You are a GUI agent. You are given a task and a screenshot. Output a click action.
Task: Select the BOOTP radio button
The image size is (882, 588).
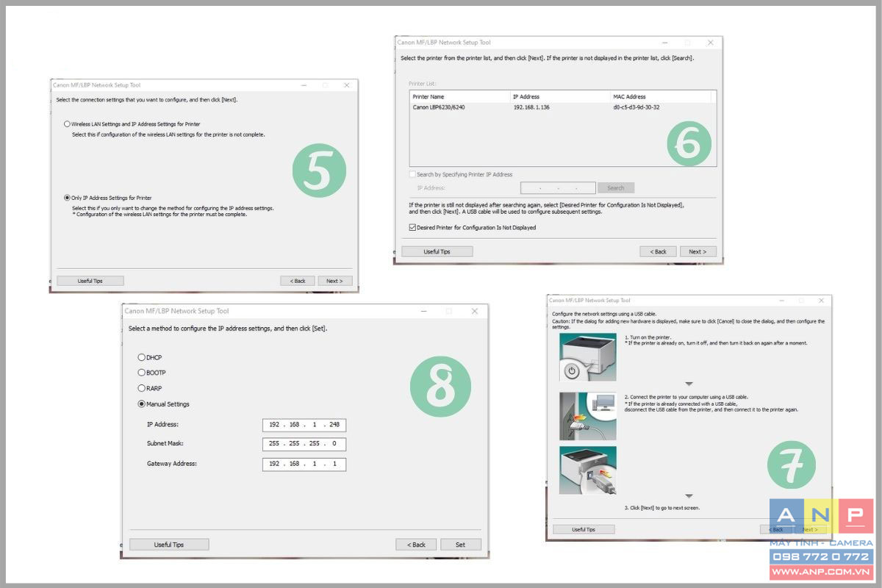coord(142,373)
